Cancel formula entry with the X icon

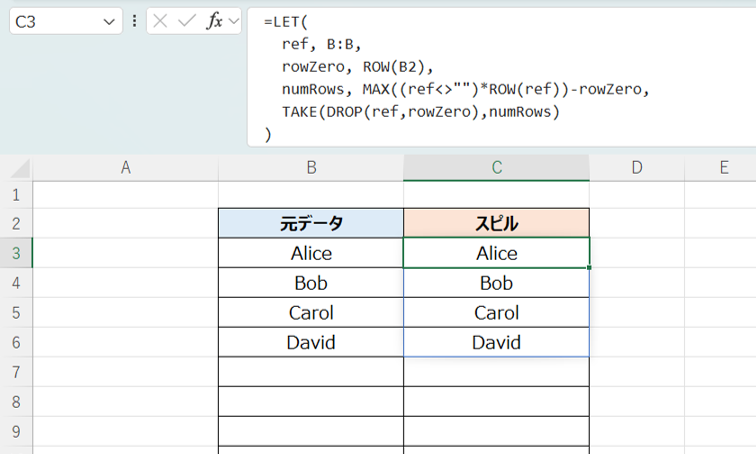pos(160,21)
